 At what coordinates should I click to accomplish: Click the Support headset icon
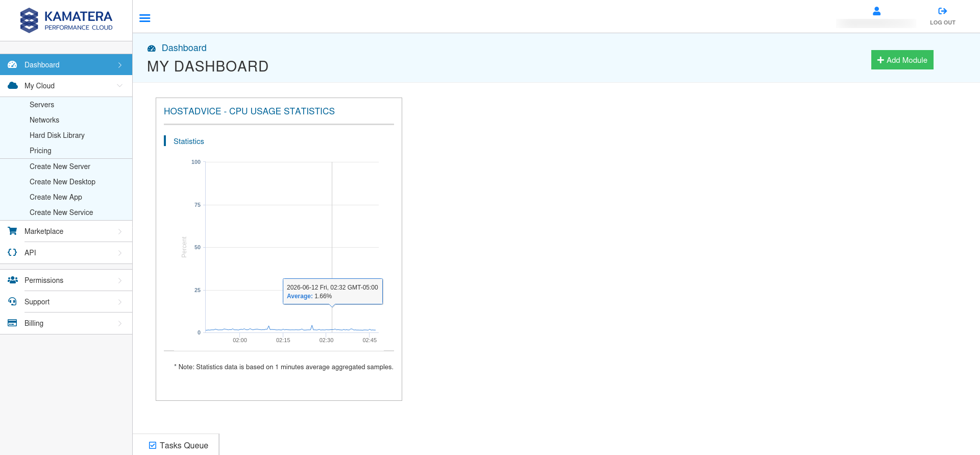12,301
